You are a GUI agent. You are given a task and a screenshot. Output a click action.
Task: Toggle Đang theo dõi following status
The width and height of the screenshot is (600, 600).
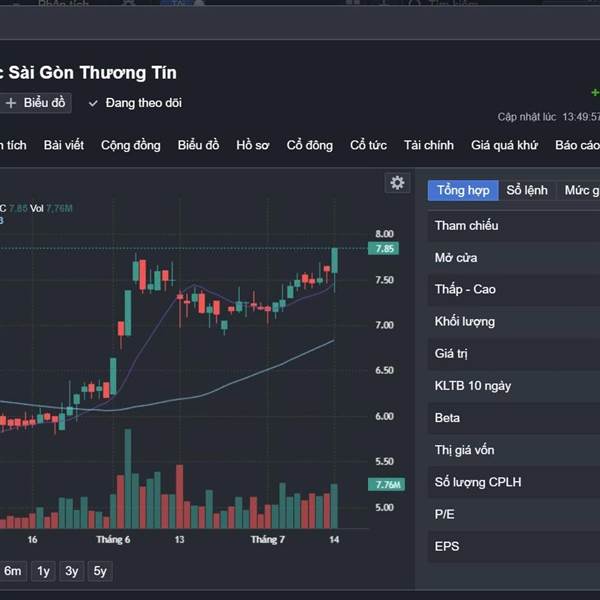coord(135,103)
